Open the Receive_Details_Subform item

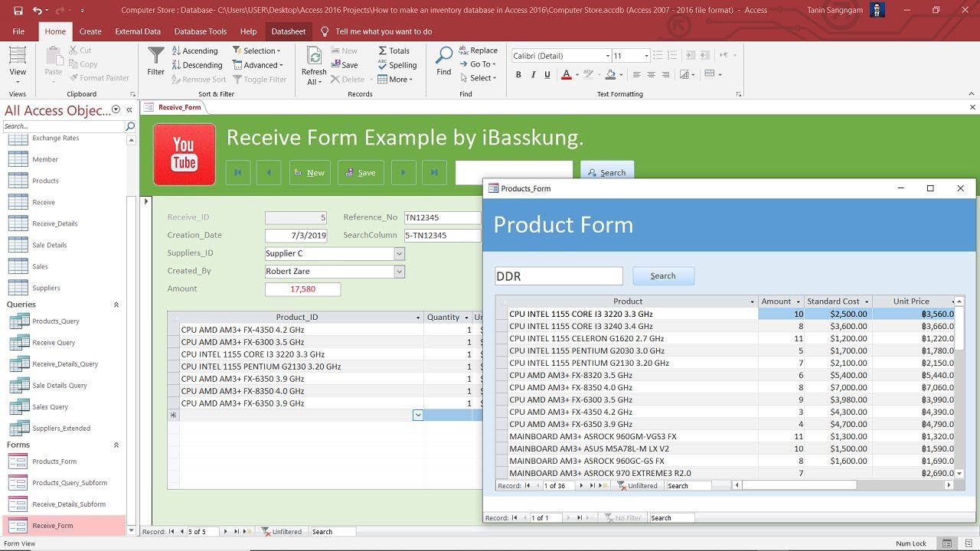(69, 504)
